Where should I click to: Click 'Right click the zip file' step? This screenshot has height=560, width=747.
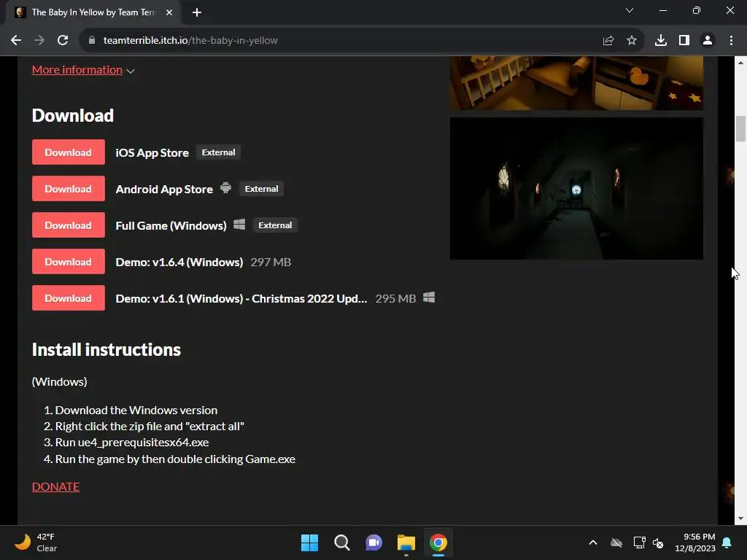tap(150, 426)
